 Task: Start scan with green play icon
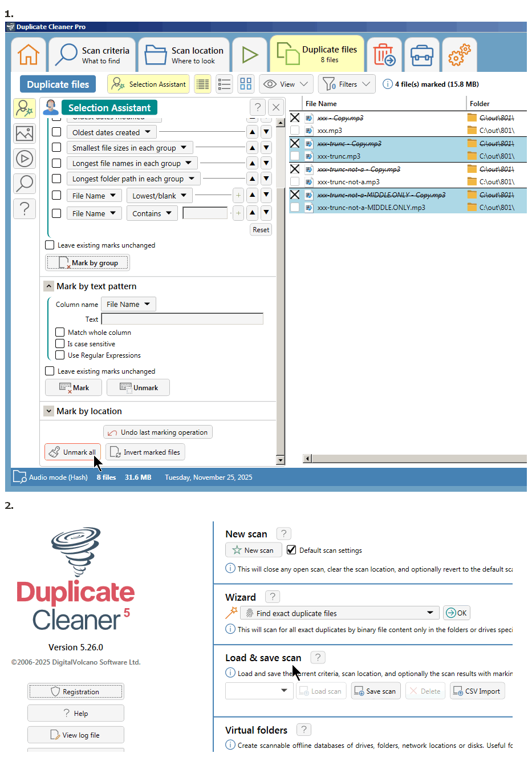pyautogui.click(x=250, y=55)
